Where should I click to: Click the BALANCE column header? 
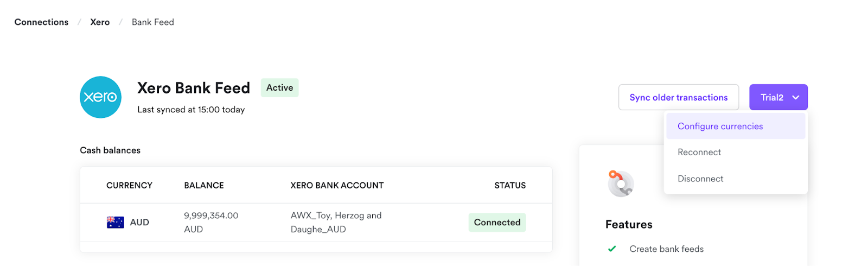tap(204, 186)
